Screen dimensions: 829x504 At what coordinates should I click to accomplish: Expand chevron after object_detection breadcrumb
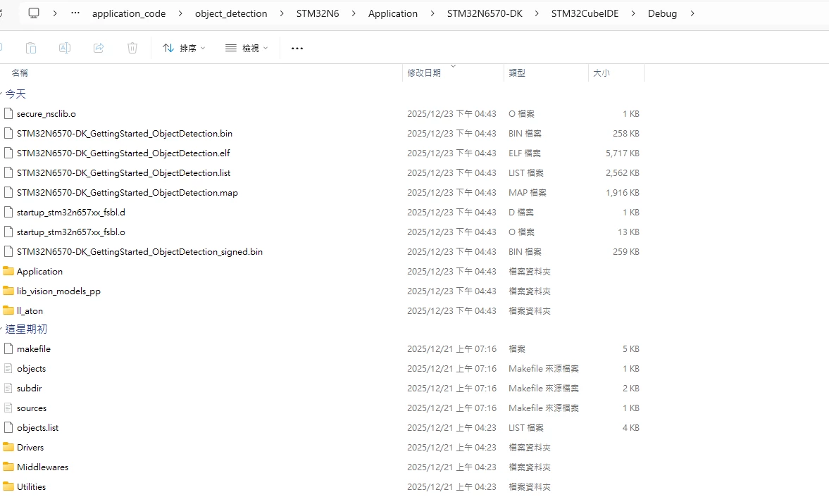click(282, 13)
